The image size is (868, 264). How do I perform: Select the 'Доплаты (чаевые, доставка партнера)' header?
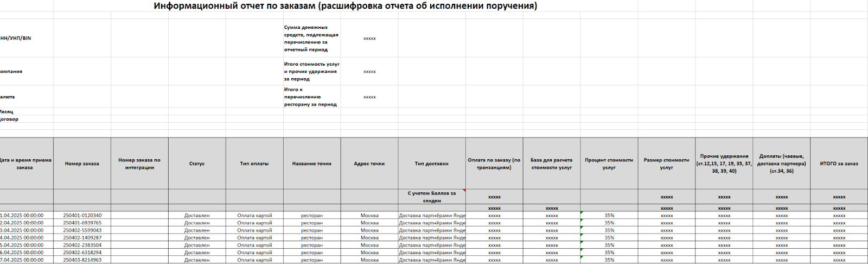click(x=781, y=164)
